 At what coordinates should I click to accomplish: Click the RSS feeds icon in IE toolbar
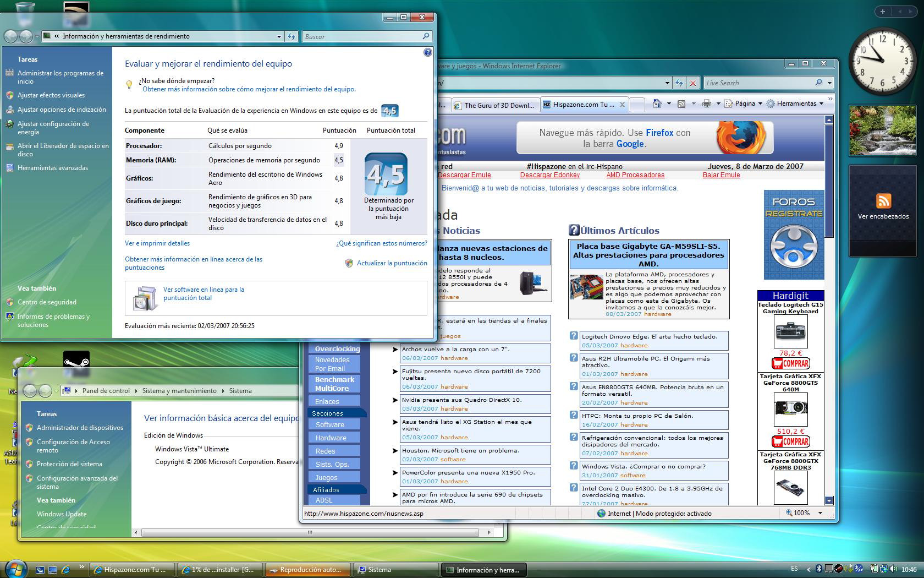coord(681,103)
